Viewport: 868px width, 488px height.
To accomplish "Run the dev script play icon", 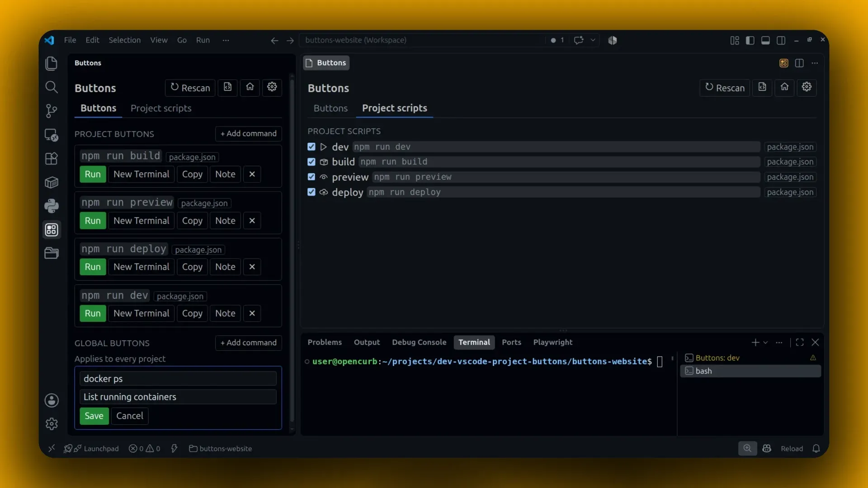I will (x=323, y=147).
